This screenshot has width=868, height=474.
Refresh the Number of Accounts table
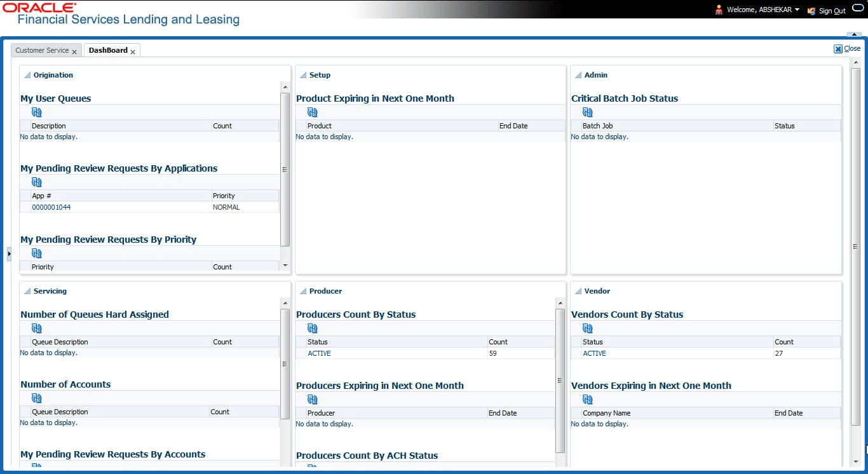(37, 398)
